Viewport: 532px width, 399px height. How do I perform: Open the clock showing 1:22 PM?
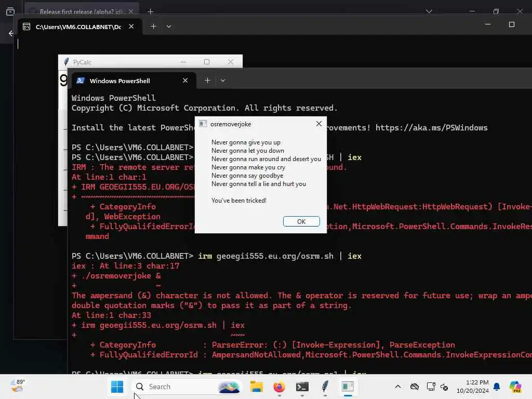pyautogui.click(x=472, y=387)
